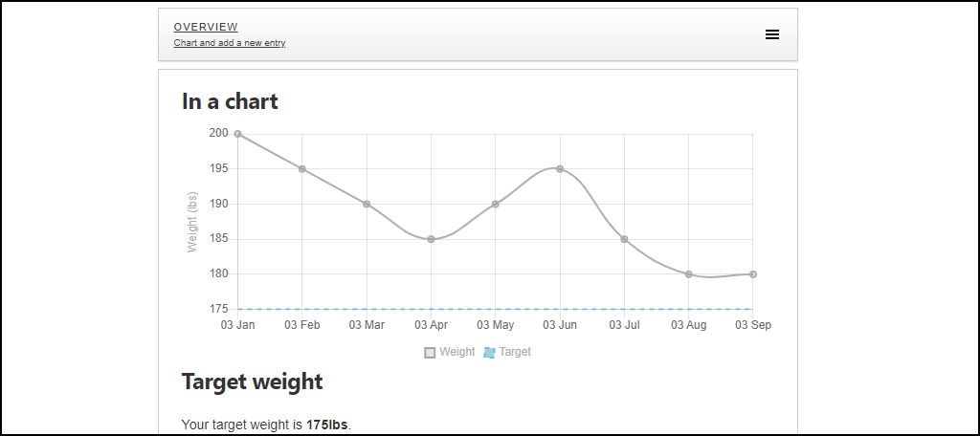Toggle the Target legend item
The image size is (980, 436).
pyautogui.click(x=507, y=352)
